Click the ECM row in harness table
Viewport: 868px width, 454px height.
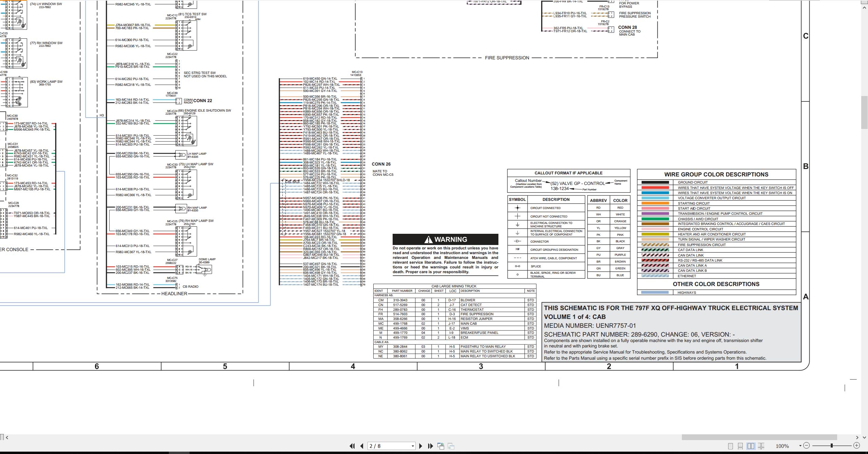click(x=454, y=338)
